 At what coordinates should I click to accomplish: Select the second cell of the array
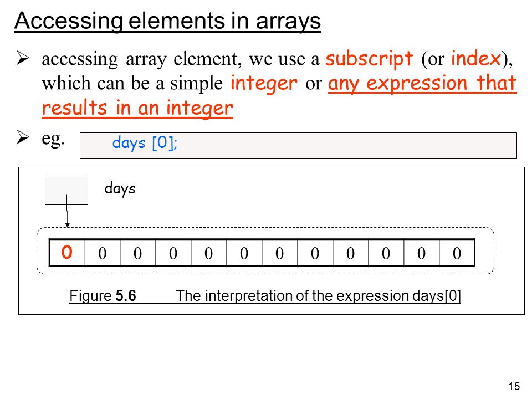(103, 253)
